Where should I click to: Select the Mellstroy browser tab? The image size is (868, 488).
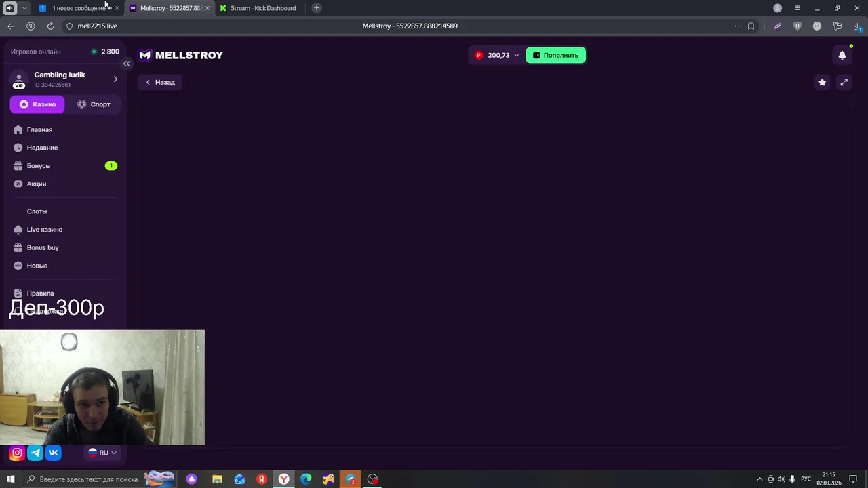point(169,8)
